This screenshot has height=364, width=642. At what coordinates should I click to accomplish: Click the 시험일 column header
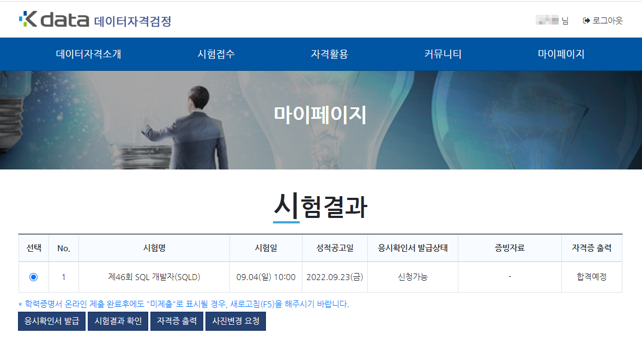266,248
